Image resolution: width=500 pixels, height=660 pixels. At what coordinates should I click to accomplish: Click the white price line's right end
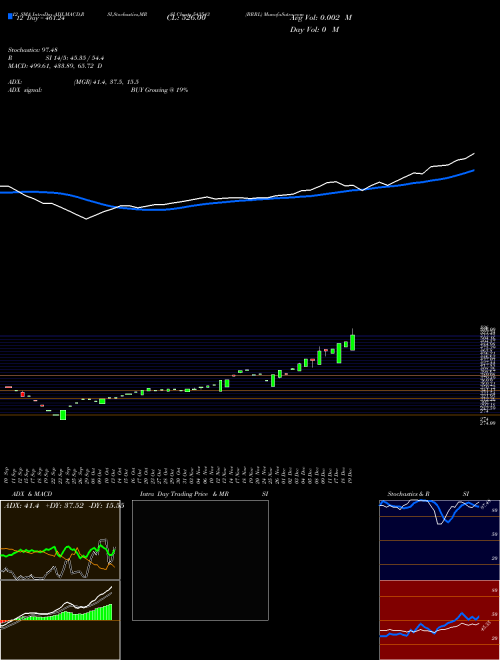pyautogui.click(x=474, y=154)
